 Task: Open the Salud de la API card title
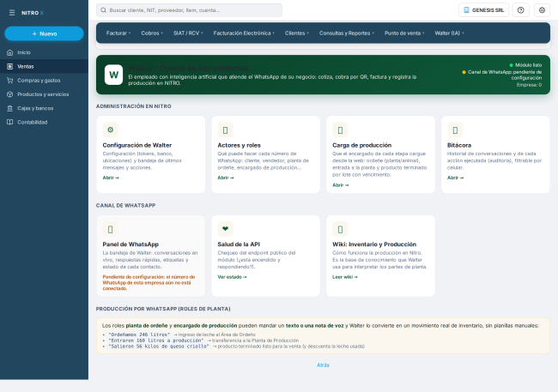pos(239,244)
